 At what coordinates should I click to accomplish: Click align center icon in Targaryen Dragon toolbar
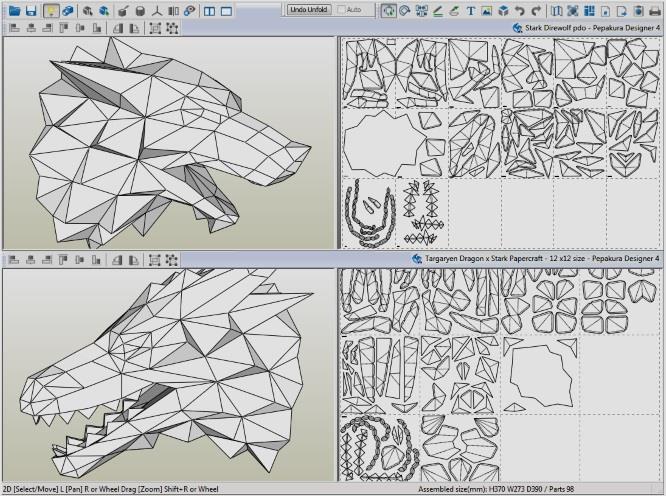[x=31, y=259]
